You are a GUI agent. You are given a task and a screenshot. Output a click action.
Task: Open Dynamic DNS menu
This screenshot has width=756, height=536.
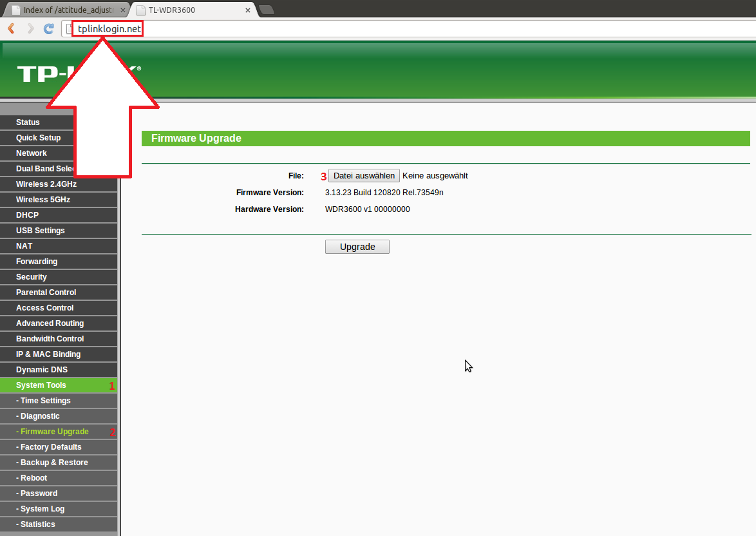coord(59,370)
